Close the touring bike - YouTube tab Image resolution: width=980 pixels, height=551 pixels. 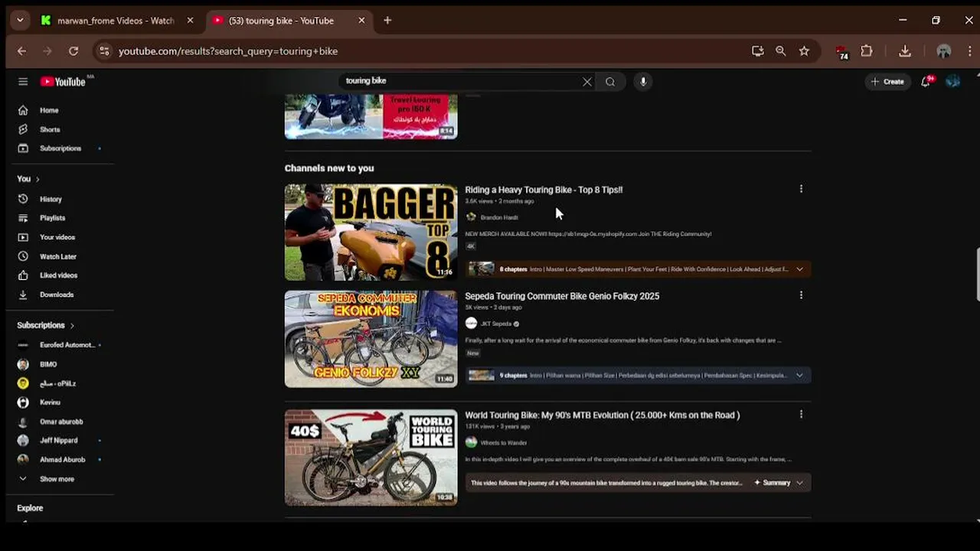pyautogui.click(x=361, y=21)
